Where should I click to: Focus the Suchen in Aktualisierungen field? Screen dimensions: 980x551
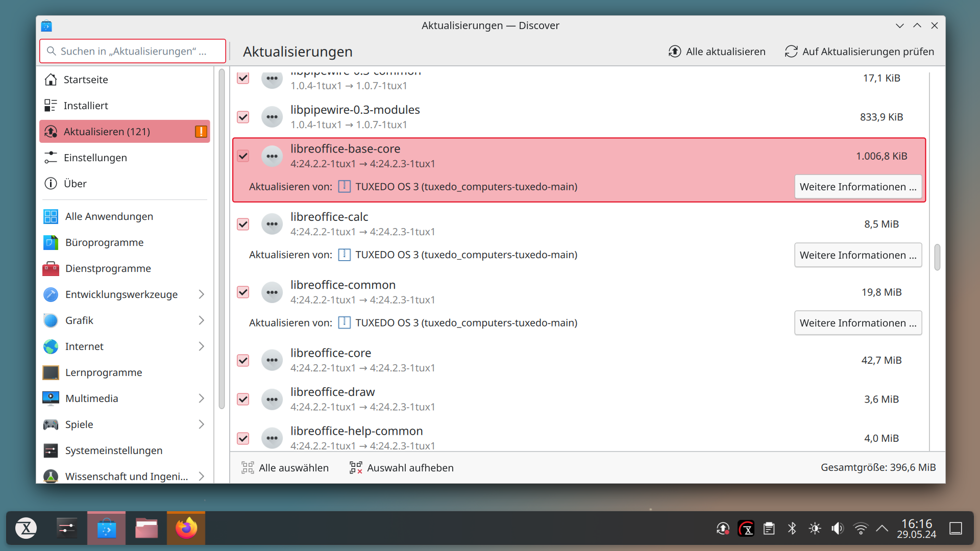point(133,51)
